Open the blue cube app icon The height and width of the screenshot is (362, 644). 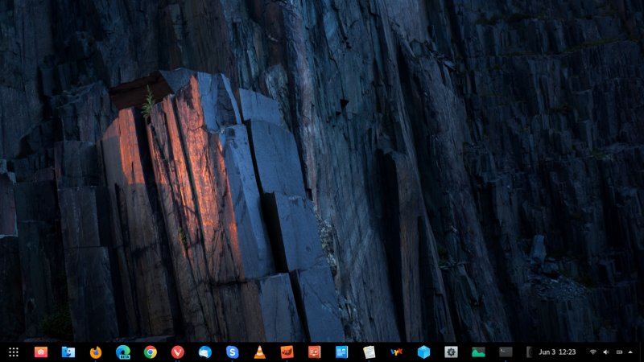point(423,352)
